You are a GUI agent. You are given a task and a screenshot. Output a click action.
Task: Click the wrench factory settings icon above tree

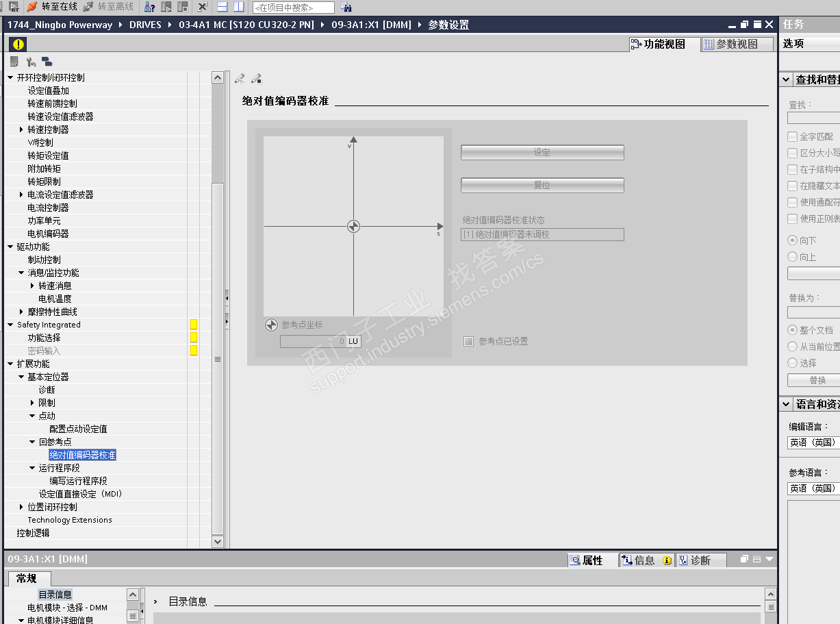(x=31, y=62)
